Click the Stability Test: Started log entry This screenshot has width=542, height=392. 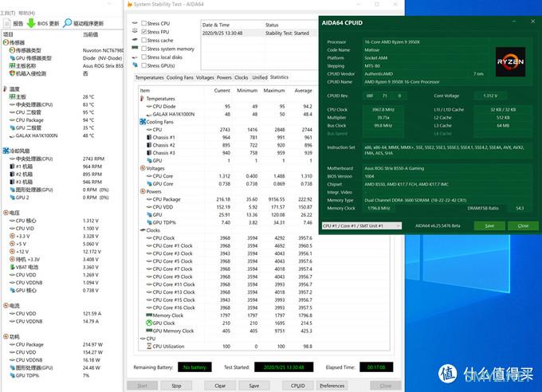[x=287, y=33]
